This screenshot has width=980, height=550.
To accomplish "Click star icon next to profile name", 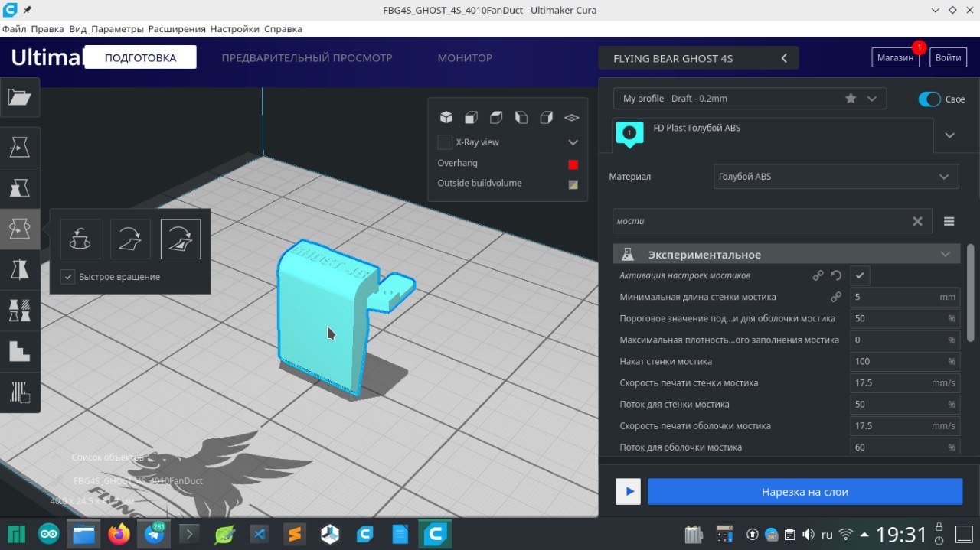I will click(851, 99).
